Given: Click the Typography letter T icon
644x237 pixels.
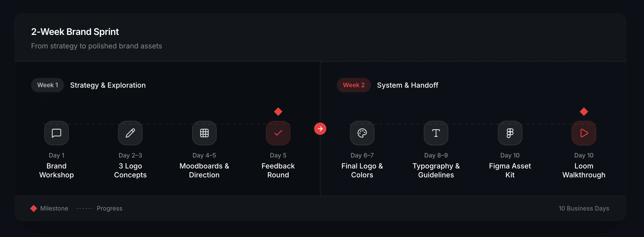Looking at the screenshot, I should [x=436, y=133].
